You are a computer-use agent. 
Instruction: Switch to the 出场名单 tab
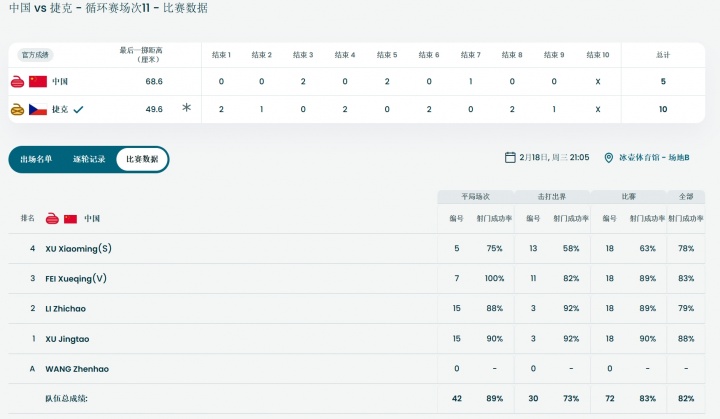pos(36,159)
